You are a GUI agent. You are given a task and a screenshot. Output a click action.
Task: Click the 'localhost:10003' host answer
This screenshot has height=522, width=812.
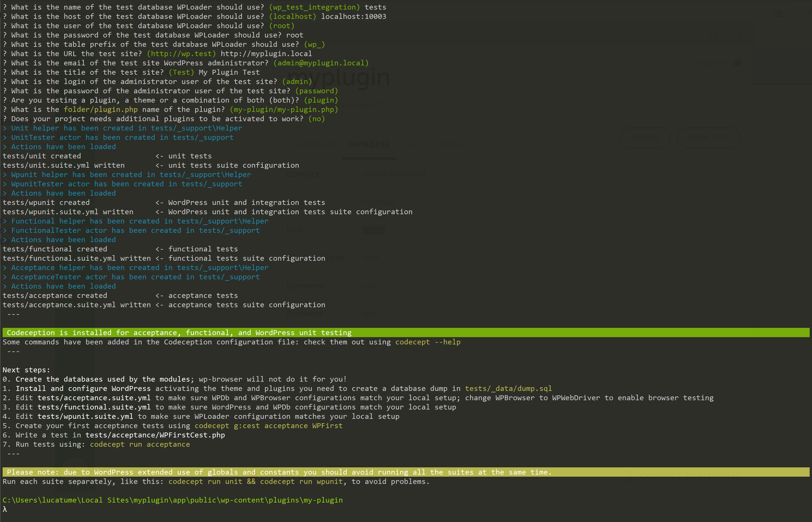pyautogui.click(x=353, y=16)
